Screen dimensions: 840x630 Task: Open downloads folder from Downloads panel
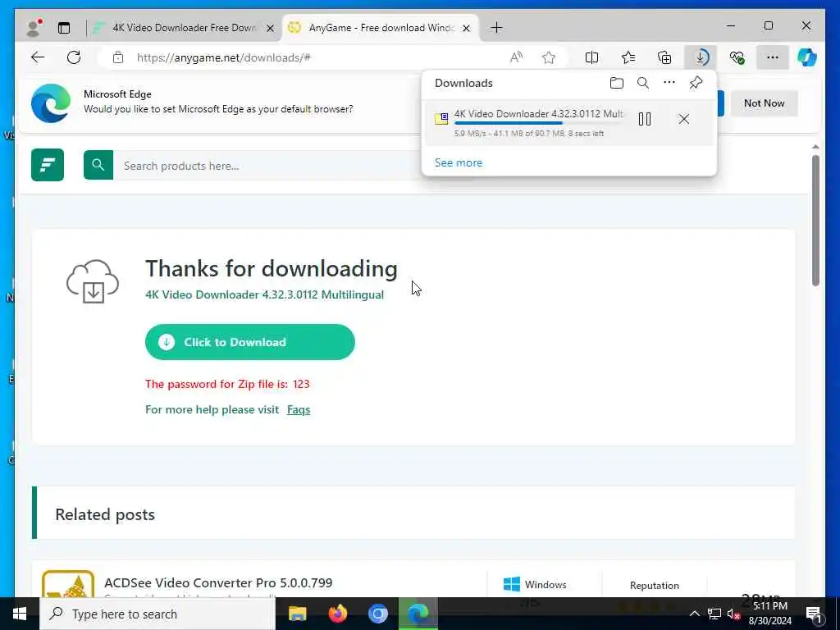click(617, 83)
